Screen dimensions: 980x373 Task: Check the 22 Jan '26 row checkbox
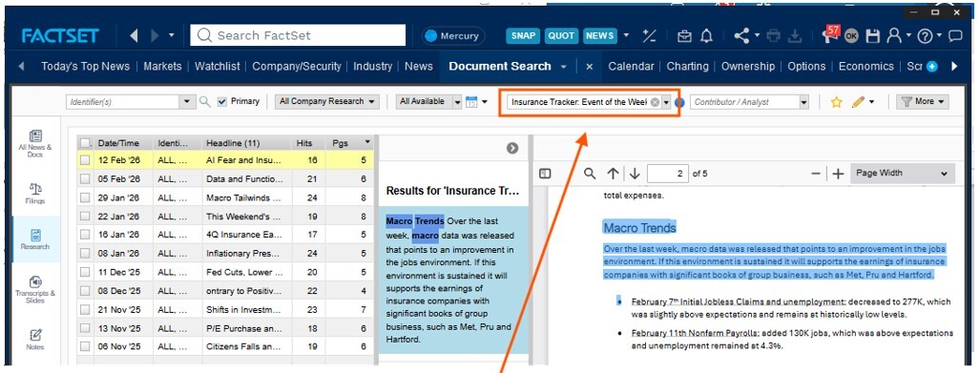point(85,217)
